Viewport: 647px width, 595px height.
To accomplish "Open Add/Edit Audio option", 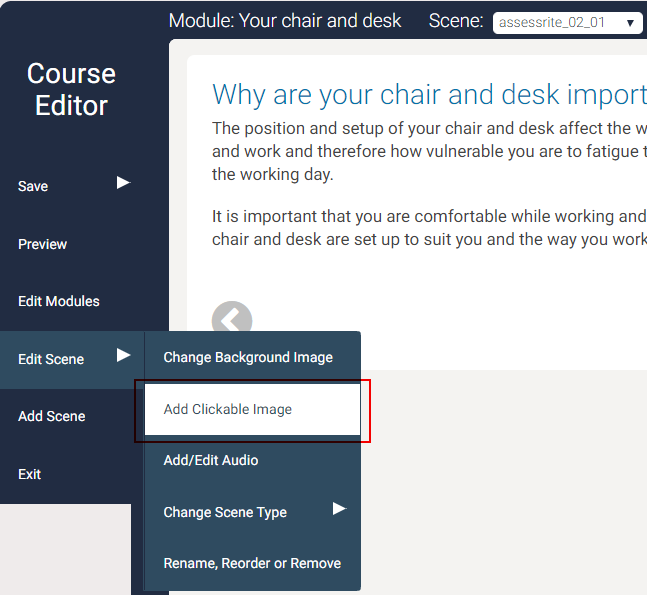I will pos(211,460).
